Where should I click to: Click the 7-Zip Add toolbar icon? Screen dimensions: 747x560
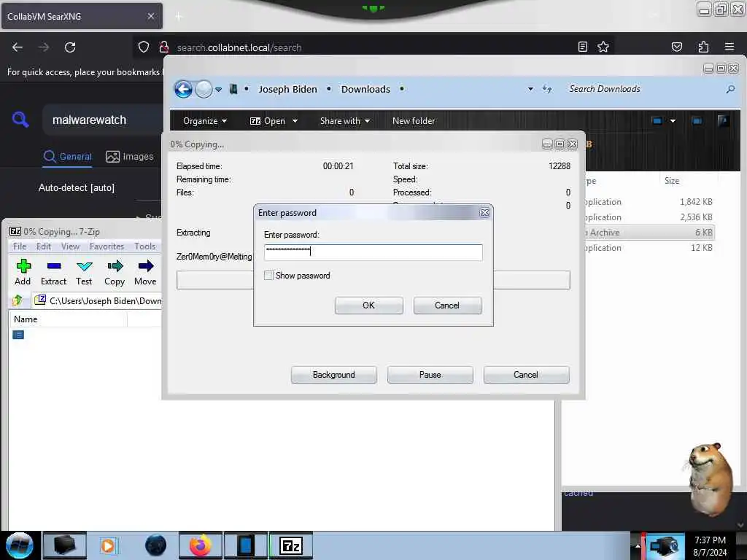[x=23, y=267]
